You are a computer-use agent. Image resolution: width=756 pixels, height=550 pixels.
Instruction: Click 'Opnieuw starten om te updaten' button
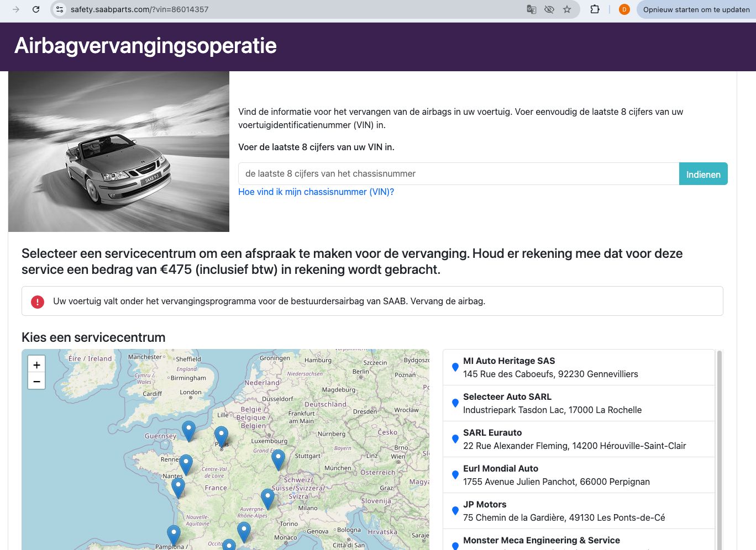[x=696, y=9]
